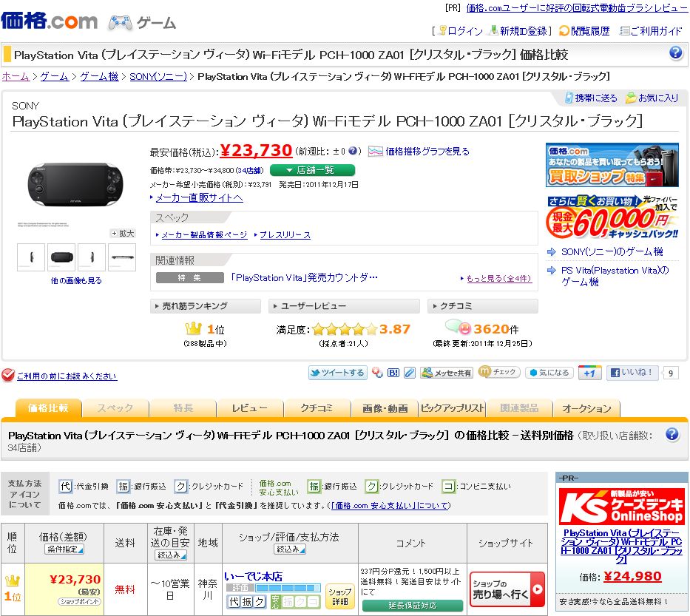Click the ゲーム機 breadcrumb link

click(x=99, y=77)
